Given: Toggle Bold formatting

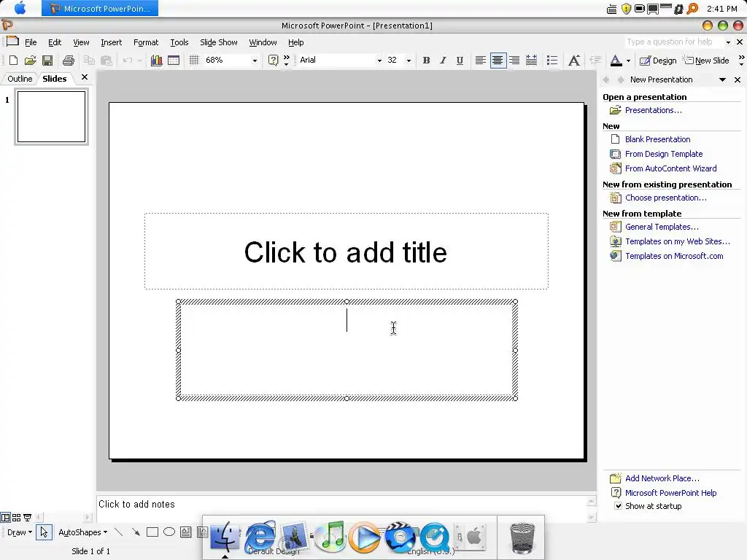Looking at the screenshot, I should pos(426,61).
